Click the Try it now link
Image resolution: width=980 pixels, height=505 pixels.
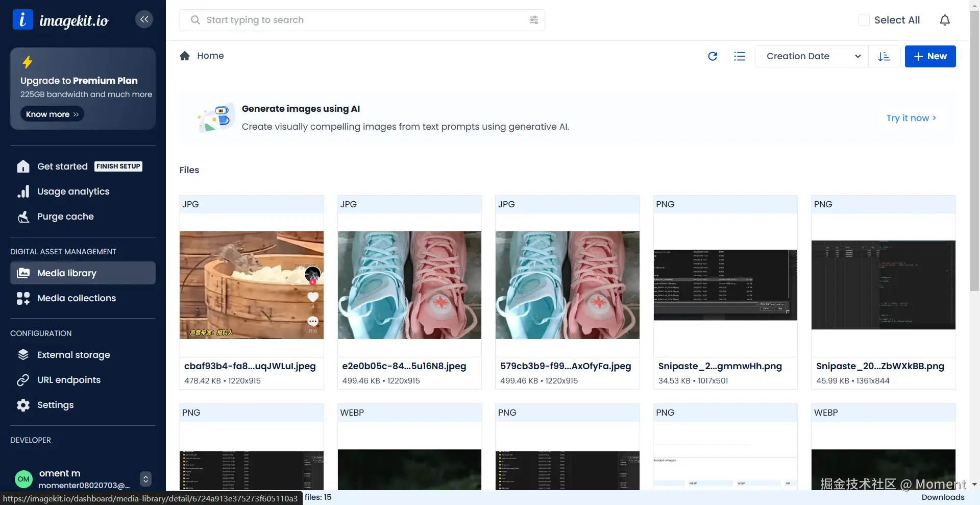[911, 118]
